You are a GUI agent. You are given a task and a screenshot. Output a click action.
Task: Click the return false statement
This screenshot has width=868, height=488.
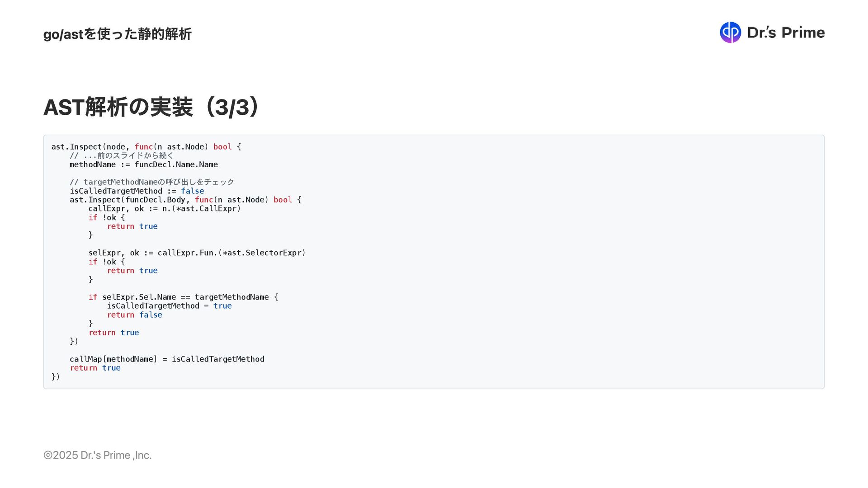(x=134, y=315)
